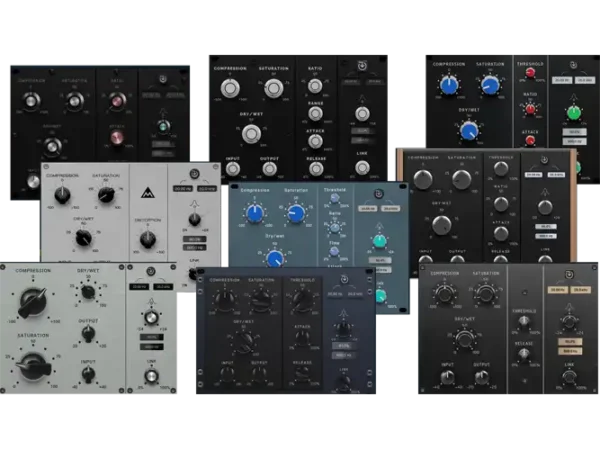
Task: Click Dry/Wet knob on grey mountain-logo plugin
Action: click(83, 238)
